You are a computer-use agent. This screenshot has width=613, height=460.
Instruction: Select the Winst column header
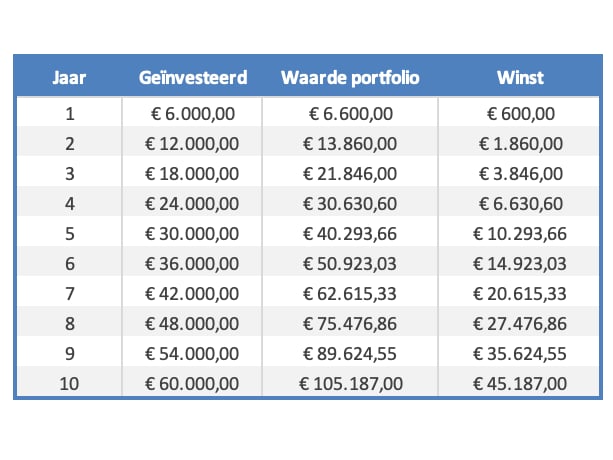pos(520,78)
